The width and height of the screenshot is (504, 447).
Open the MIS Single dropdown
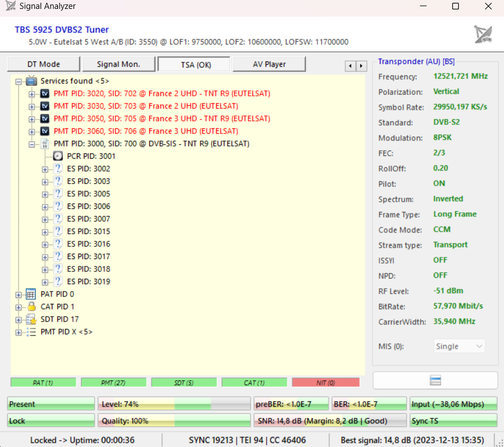pyautogui.click(x=459, y=346)
